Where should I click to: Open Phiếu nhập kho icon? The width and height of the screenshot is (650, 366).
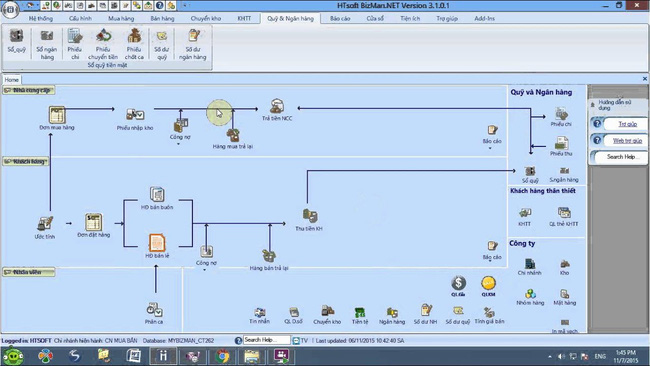[x=135, y=119]
